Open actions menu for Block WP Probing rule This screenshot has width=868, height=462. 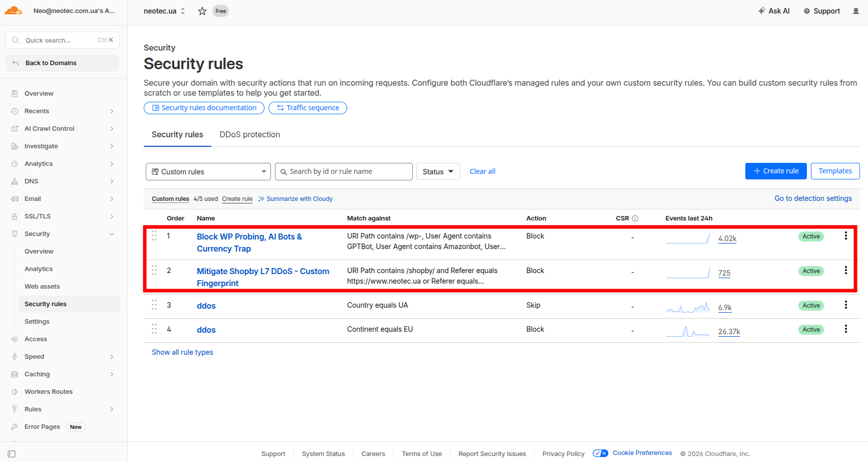[846, 236]
